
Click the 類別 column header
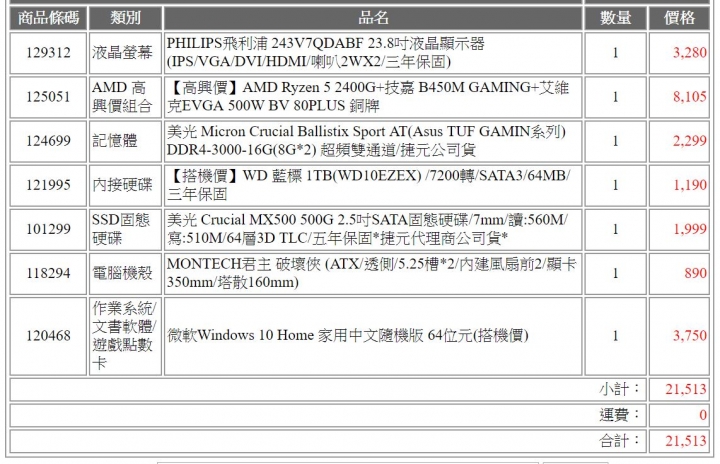coord(125,18)
